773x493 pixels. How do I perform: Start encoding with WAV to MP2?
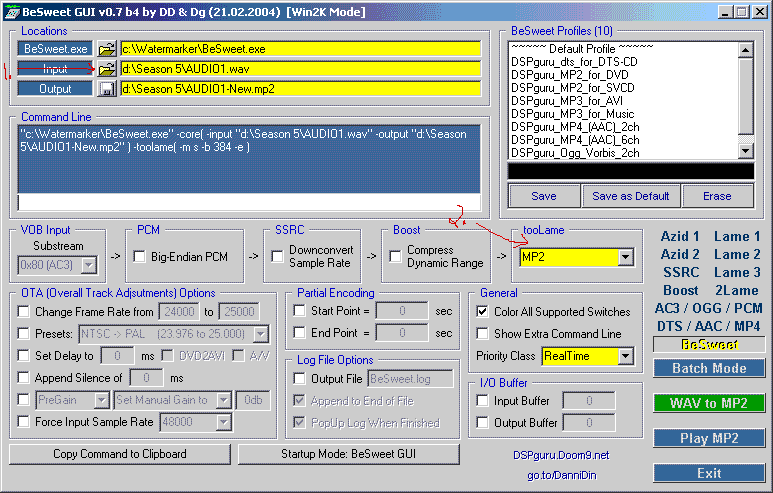click(709, 403)
